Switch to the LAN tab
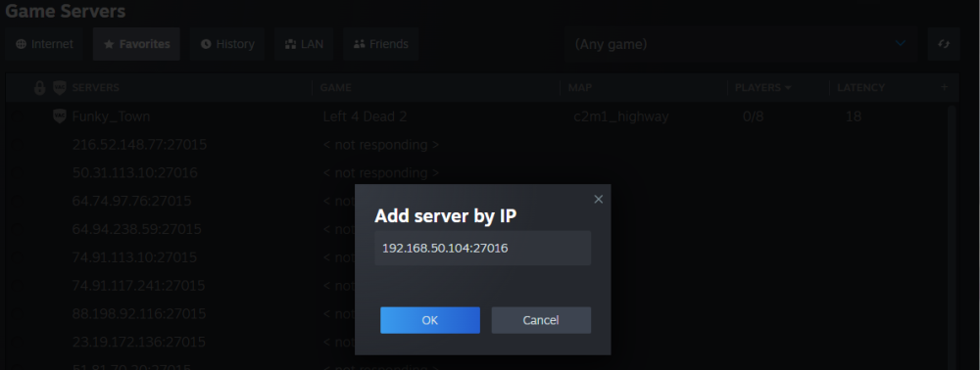This screenshot has height=370, width=980. [x=304, y=44]
